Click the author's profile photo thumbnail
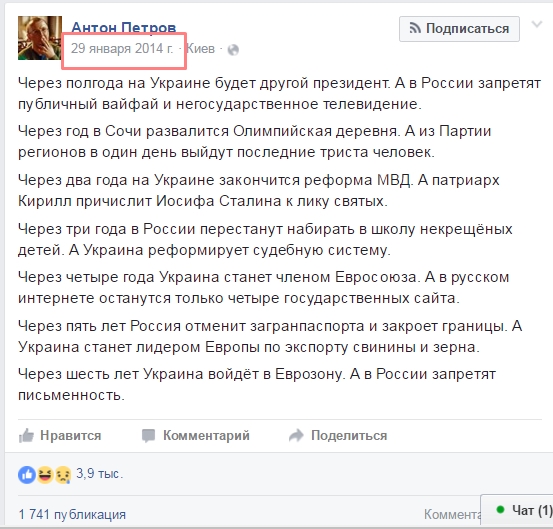Screen dimensions: 553x529 (40, 38)
